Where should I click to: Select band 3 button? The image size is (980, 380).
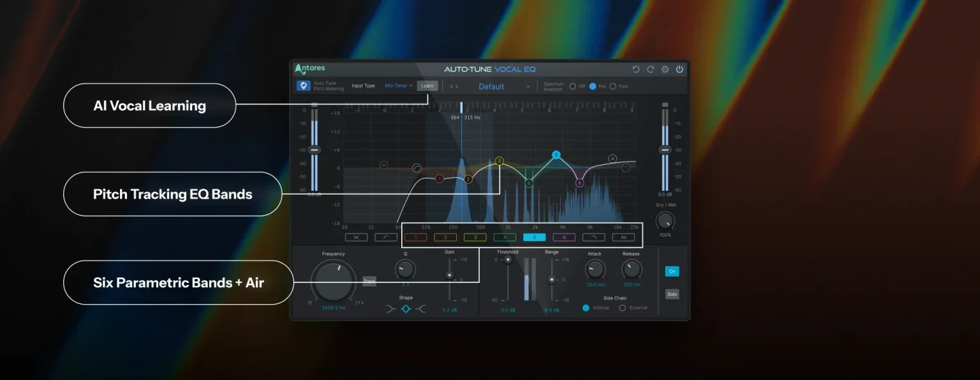475,237
